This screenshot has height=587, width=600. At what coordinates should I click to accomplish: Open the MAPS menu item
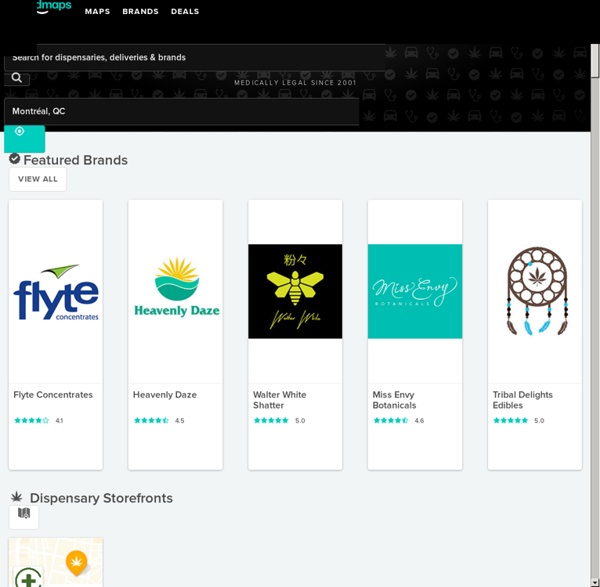[x=97, y=11]
